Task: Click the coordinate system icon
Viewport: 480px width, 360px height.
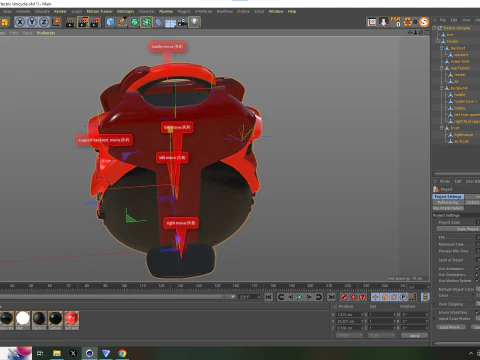Action: pos(56,22)
